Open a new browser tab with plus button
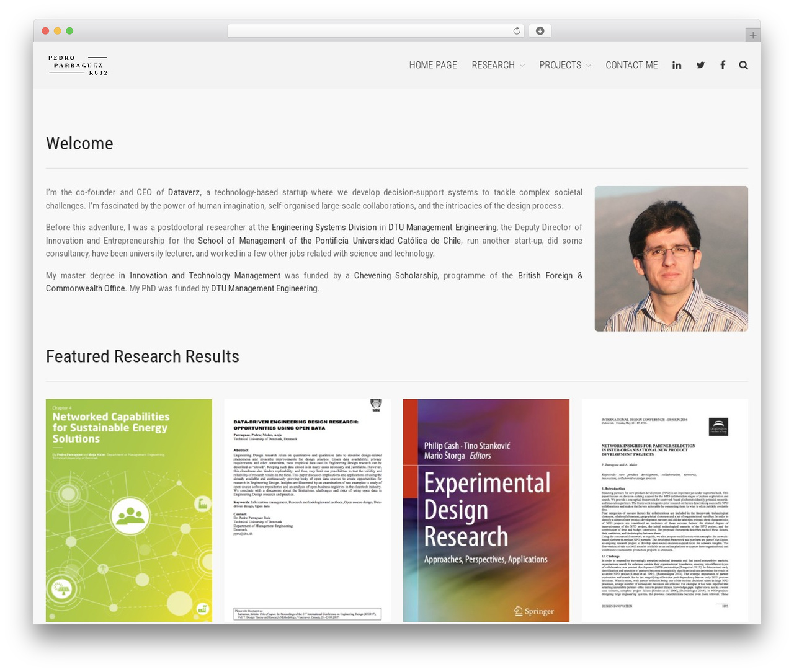 752,35
